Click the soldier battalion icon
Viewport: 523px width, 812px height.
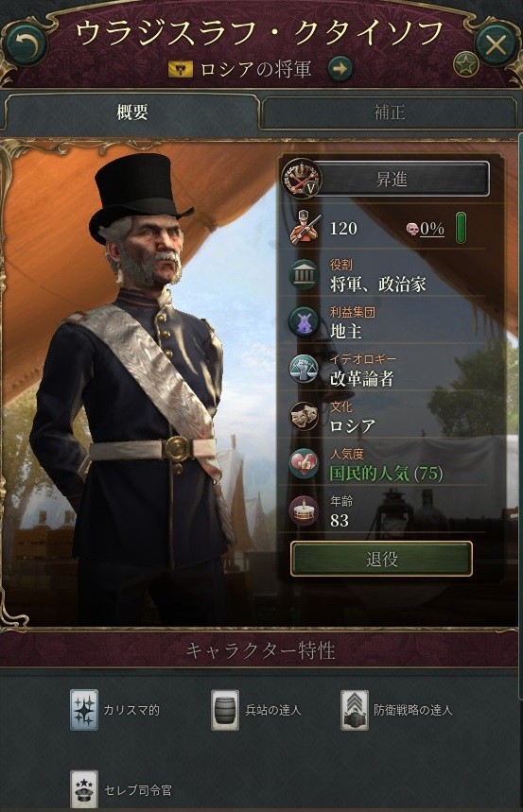tap(305, 229)
